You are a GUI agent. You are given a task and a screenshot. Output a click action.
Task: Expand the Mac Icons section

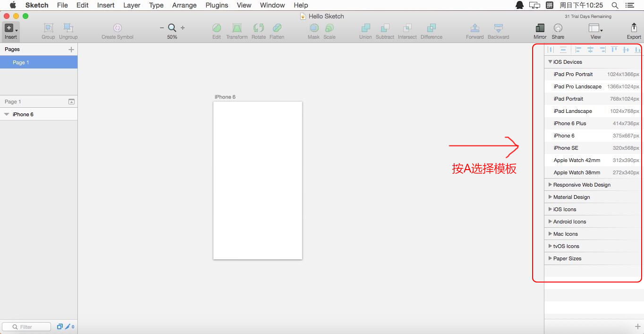[550, 234]
